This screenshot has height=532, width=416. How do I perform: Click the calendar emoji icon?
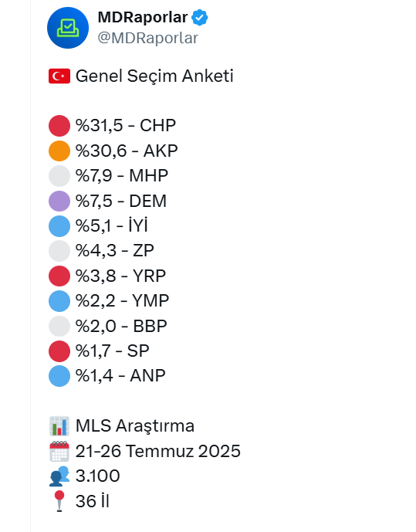(x=59, y=451)
